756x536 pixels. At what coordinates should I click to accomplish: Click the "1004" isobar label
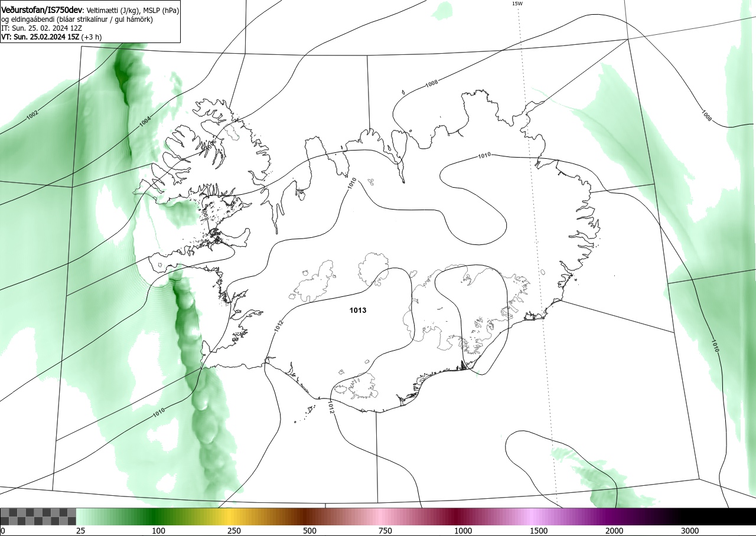(145, 121)
